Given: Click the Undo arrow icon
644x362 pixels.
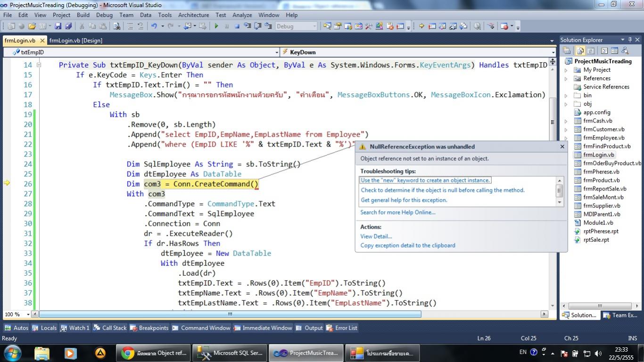Looking at the screenshot, I should tap(154, 26).
